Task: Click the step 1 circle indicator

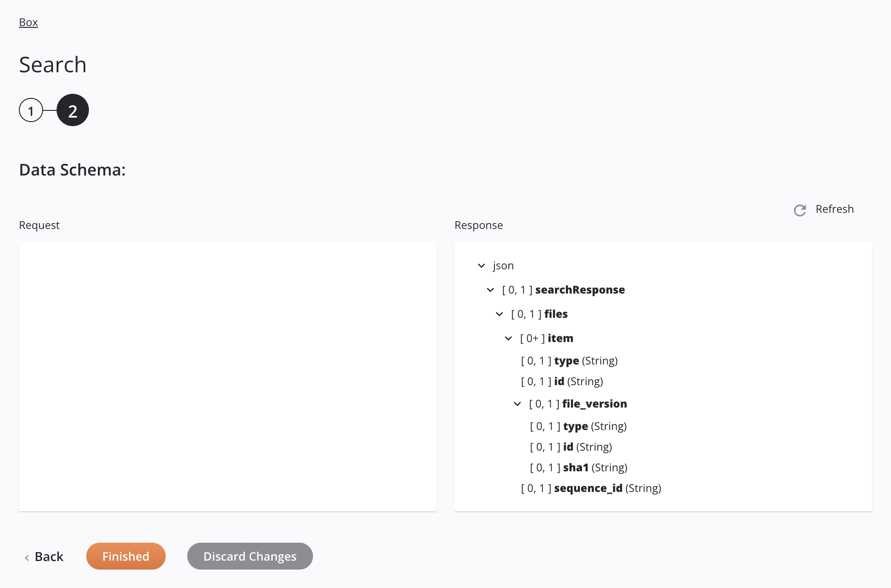Action: point(31,110)
